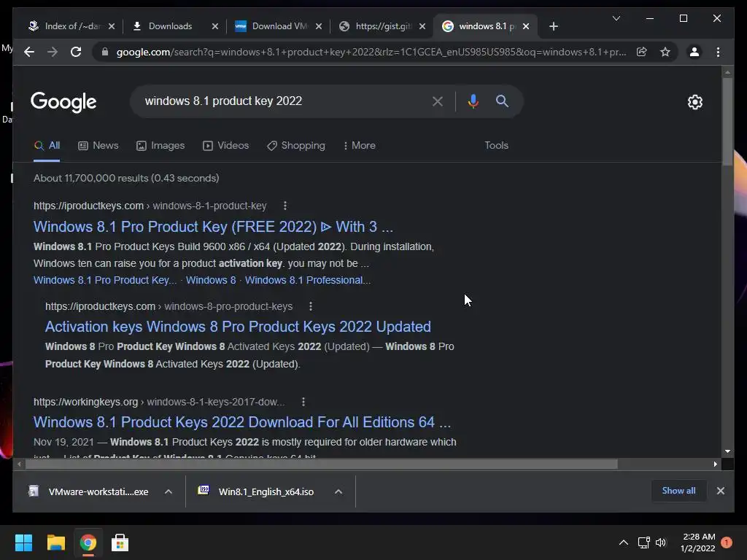Close the Download VMware tab

319,26
